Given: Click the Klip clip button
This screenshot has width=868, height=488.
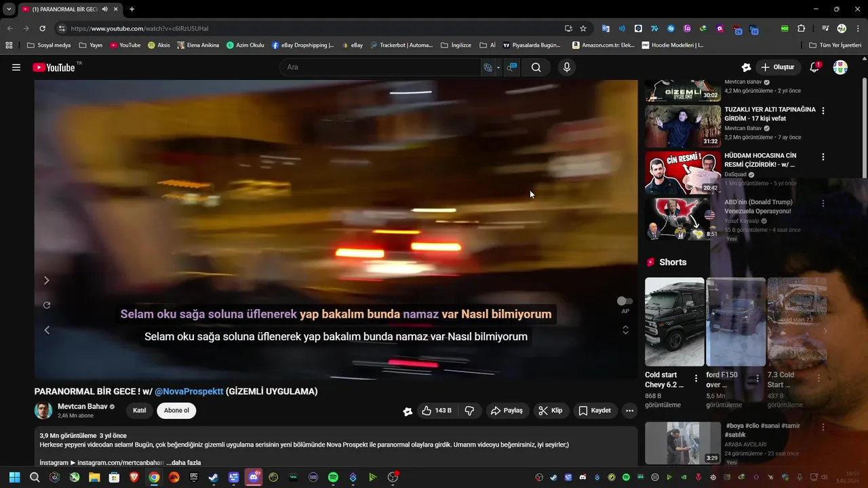Looking at the screenshot, I should tap(551, 411).
